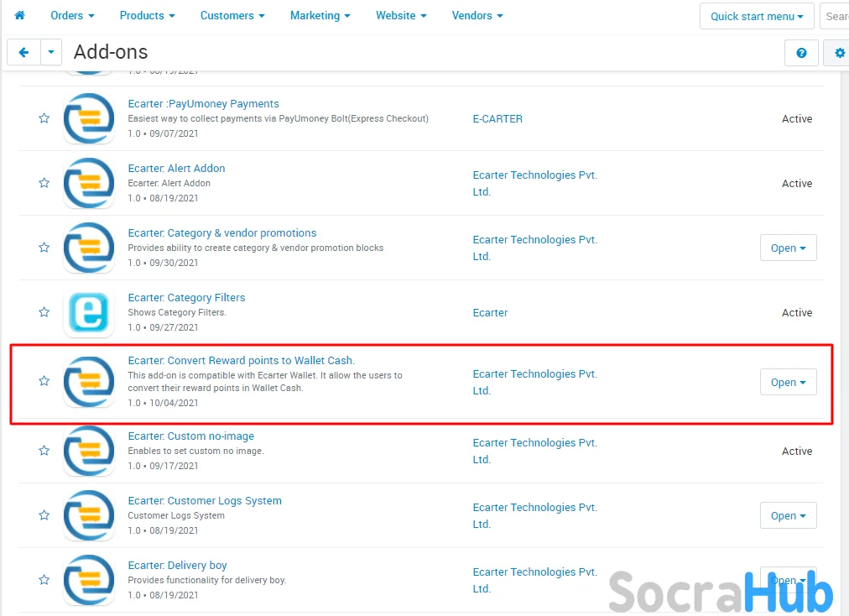The height and width of the screenshot is (616, 849).
Task: Open the Vendors menu
Action: click(477, 15)
